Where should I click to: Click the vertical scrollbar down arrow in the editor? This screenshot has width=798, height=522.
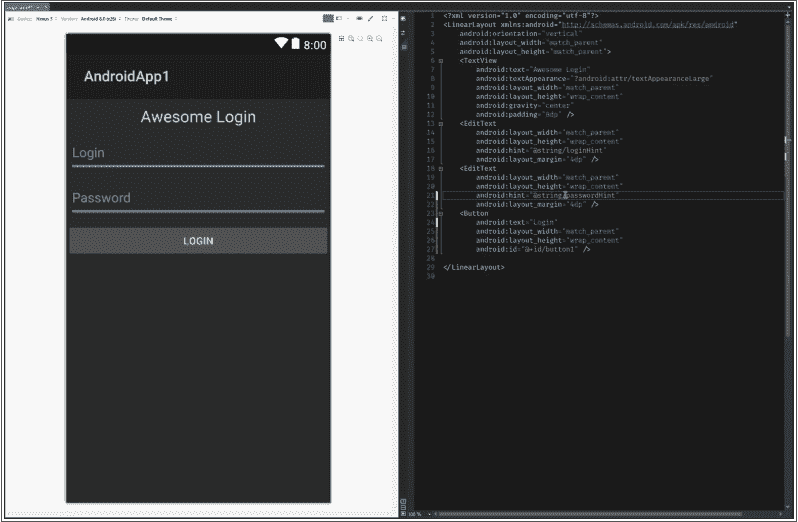(788, 507)
